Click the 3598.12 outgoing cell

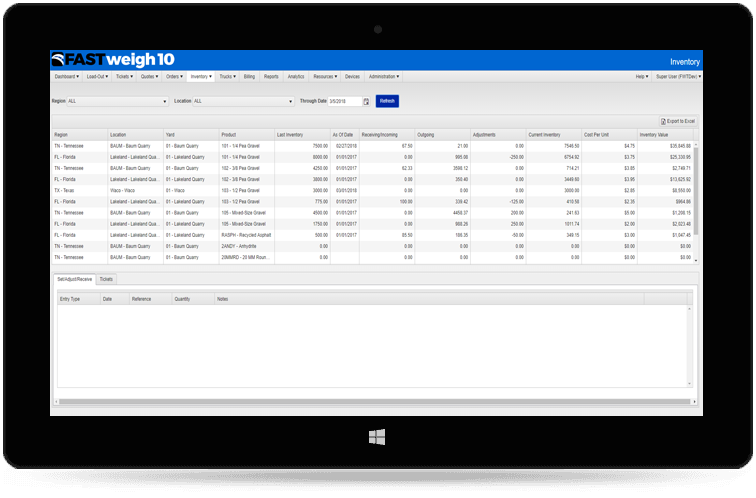tap(443, 168)
